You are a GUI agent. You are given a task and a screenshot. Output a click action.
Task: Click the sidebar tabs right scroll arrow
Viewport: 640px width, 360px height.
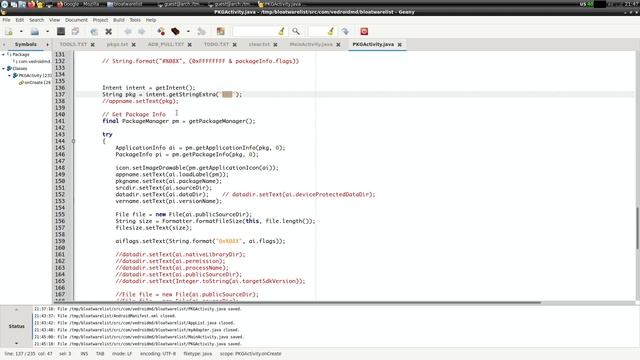tap(47, 44)
